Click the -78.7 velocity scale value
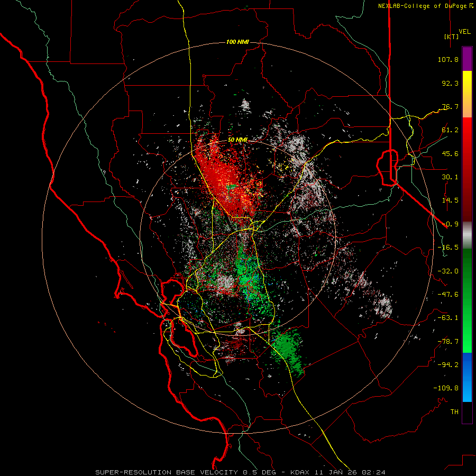Viewport: 476px width, 476px height. click(448, 342)
